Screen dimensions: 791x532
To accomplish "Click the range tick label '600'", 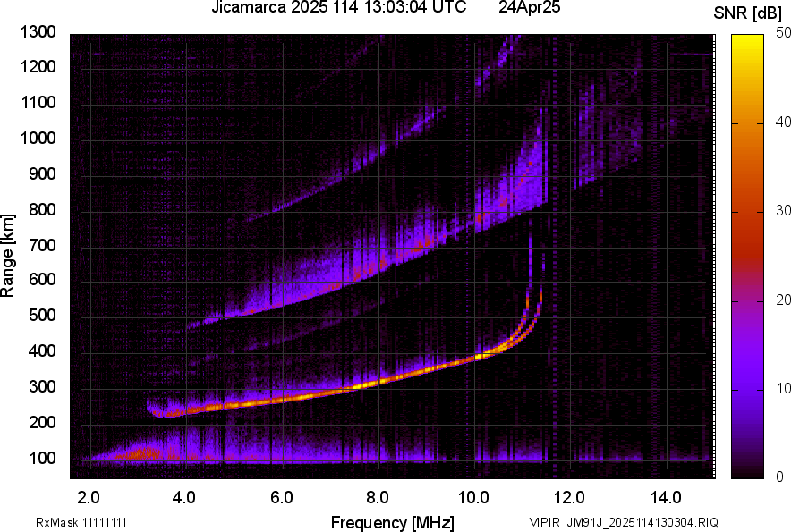I will [x=42, y=279].
